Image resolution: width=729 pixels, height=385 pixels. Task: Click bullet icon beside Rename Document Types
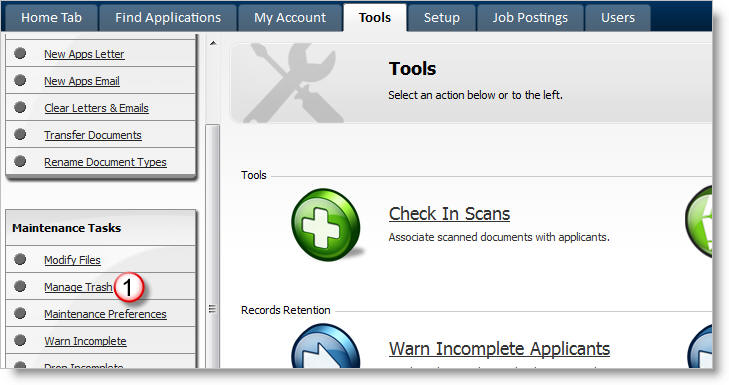[20, 161]
